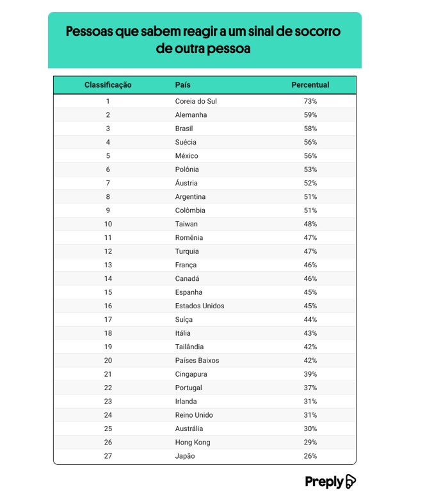Click the Hong Kong country entry
Screen dimensions: 425x504
pos(193,442)
